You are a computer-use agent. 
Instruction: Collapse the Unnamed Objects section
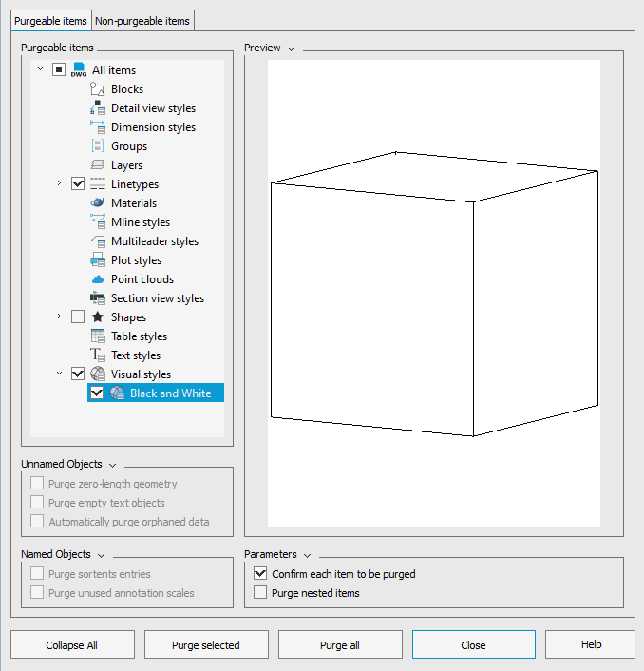tap(112, 465)
